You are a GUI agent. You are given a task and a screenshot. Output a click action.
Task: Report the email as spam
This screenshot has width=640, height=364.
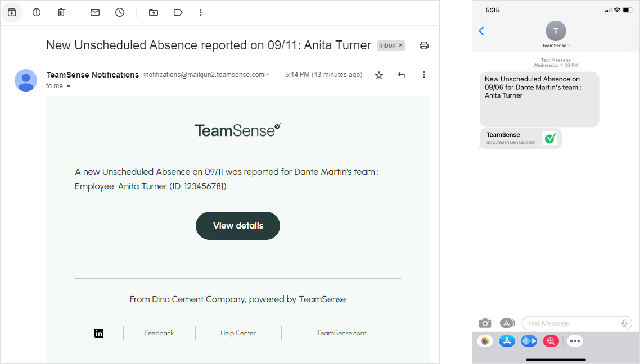(36, 12)
